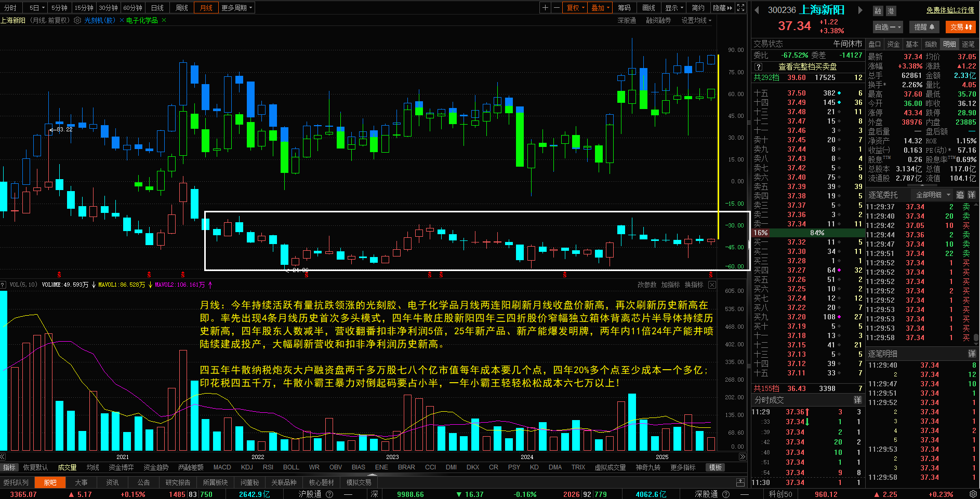Toggle 恢复默认 indicator reset

tap(35, 467)
